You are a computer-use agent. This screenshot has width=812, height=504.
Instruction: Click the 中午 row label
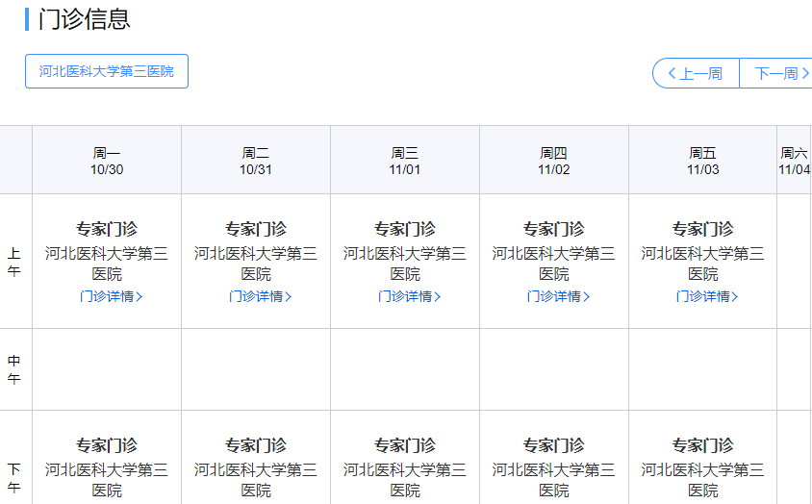pos(14,369)
